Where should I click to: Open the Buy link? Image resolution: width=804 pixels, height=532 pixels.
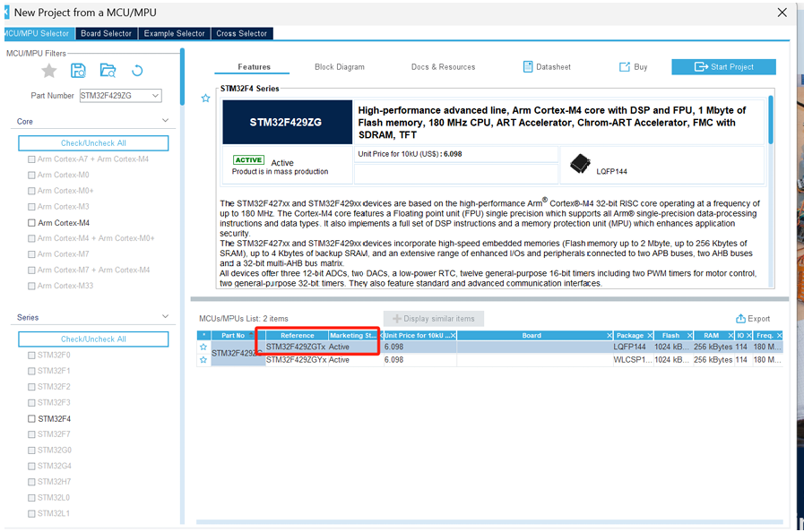pos(634,66)
